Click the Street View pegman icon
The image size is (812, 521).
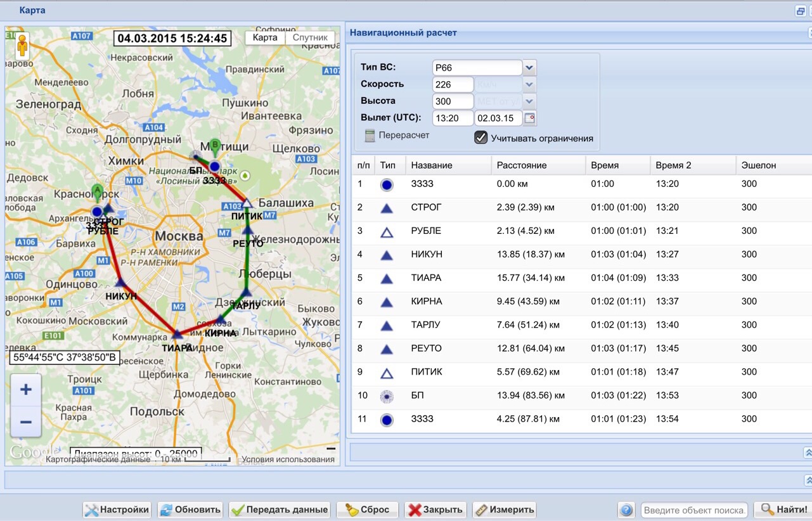click(x=23, y=46)
